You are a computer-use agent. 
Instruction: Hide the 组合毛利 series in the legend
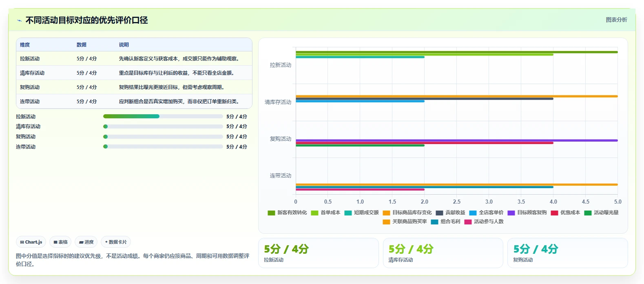pyautogui.click(x=445, y=222)
